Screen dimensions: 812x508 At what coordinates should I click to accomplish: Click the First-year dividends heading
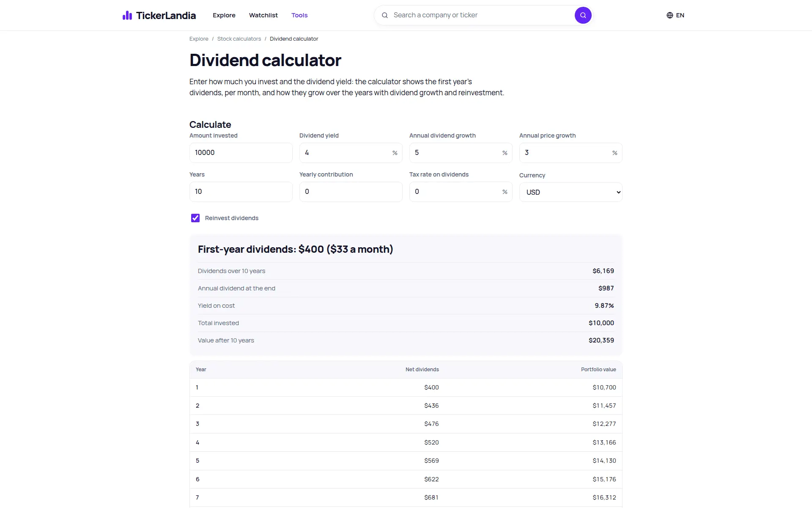pyautogui.click(x=295, y=249)
